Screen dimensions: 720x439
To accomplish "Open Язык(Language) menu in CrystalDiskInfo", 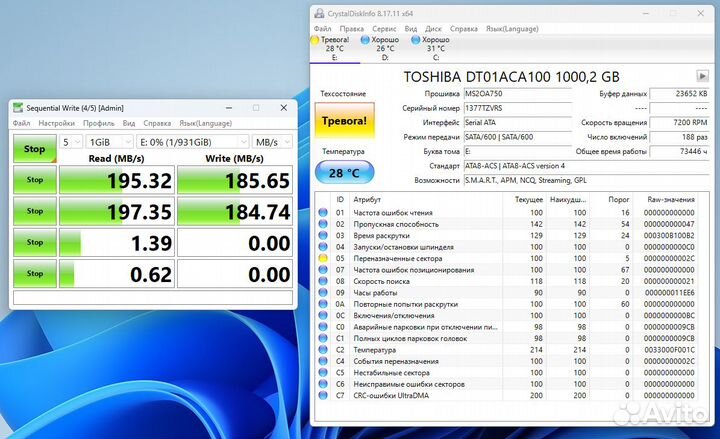I will click(512, 28).
